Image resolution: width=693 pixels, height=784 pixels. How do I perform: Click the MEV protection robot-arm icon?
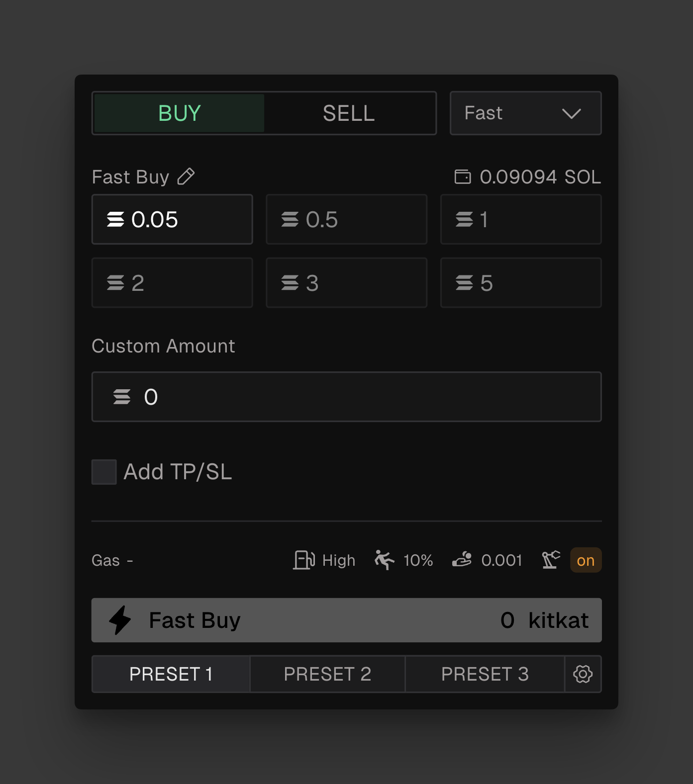(x=551, y=560)
